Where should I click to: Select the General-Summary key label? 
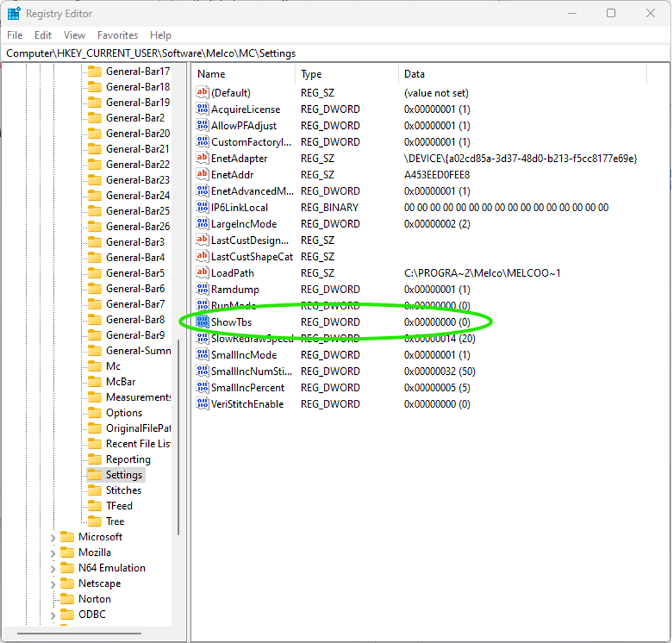pos(138,350)
